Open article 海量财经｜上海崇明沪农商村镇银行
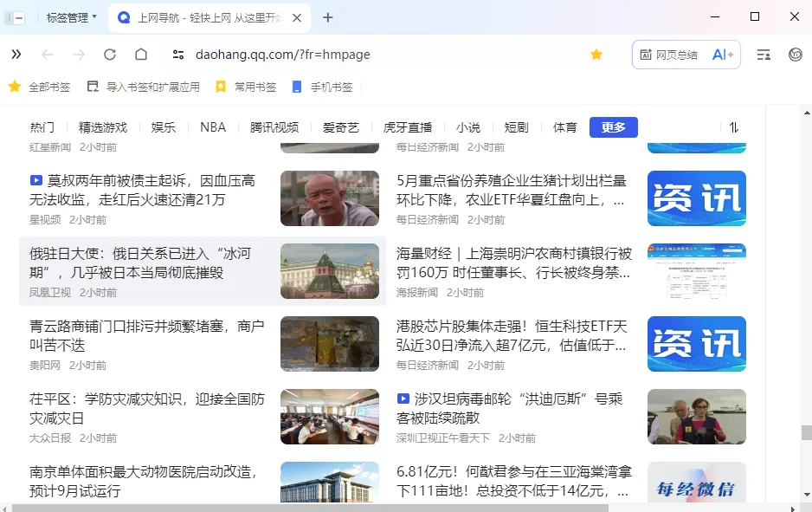This screenshot has width=812, height=512. (x=513, y=262)
